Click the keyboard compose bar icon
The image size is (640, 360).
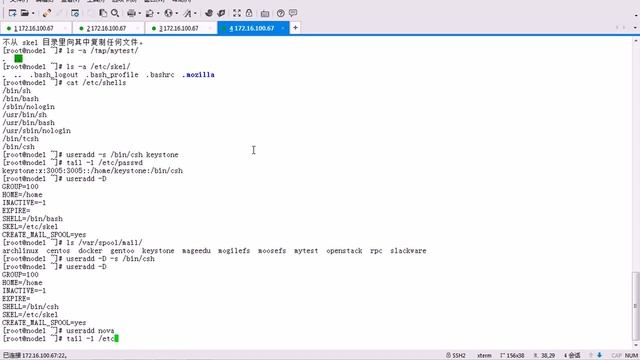tap(265, 13)
